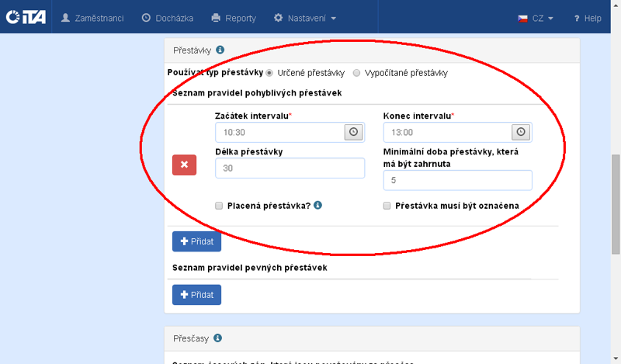The image size is (621, 364).
Task: Select the Určené přestávky radio option
Action: pos(269,73)
